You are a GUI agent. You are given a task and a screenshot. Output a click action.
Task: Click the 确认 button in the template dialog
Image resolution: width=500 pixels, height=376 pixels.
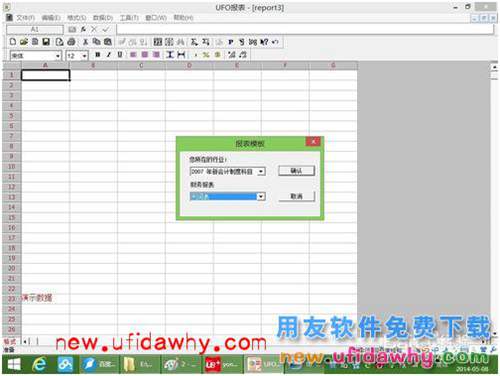[296, 171]
